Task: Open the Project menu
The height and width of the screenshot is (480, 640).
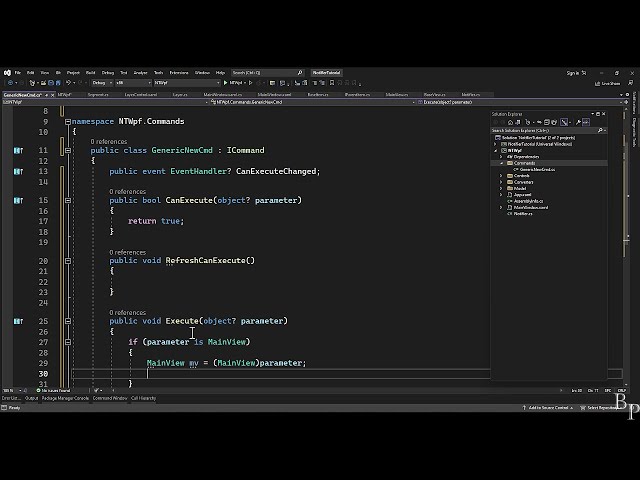Action: coord(73,73)
